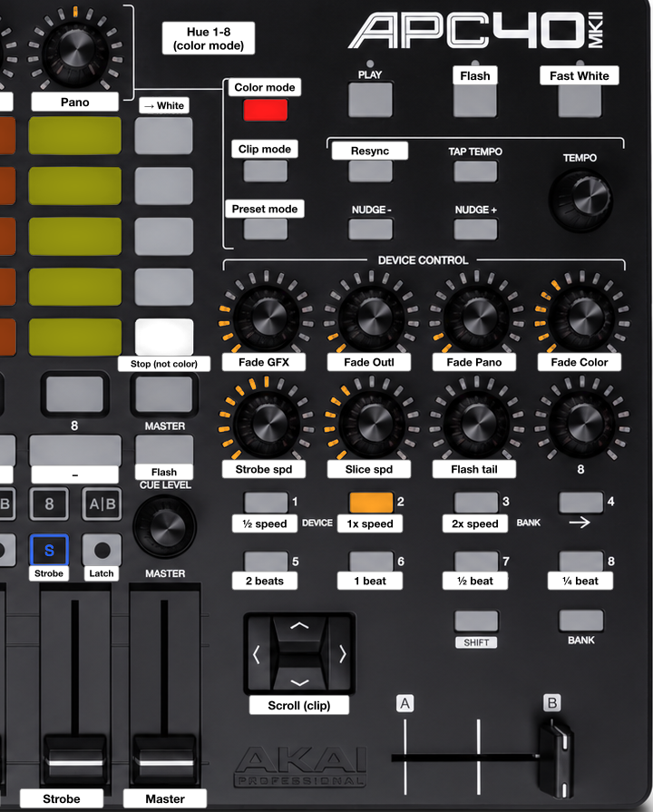Select the 2x speed button
653x812 pixels.
click(x=476, y=503)
